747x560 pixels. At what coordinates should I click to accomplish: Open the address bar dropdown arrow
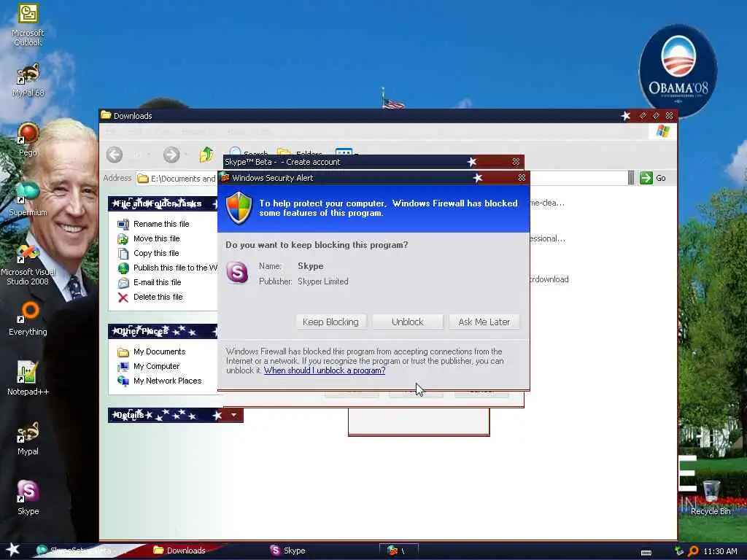[631, 178]
